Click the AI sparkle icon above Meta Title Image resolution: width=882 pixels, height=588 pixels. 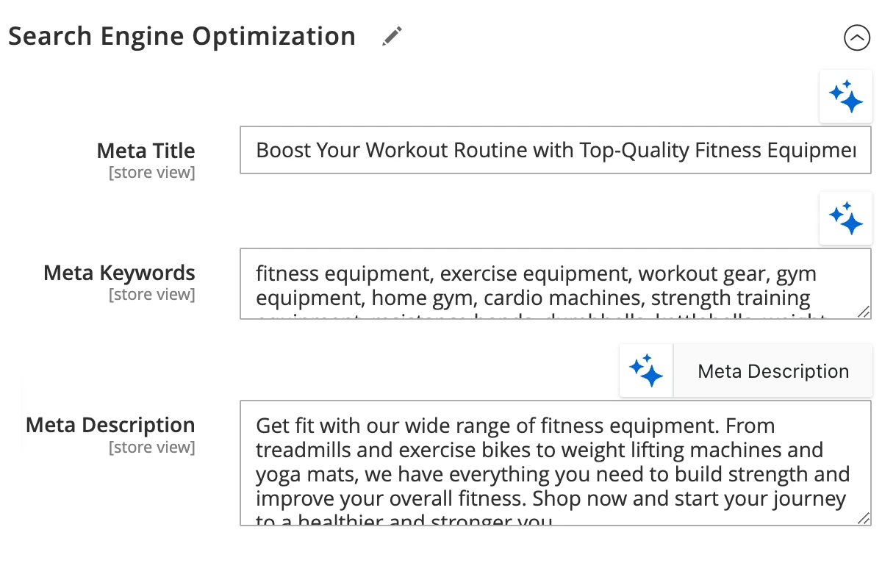(x=846, y=96)
